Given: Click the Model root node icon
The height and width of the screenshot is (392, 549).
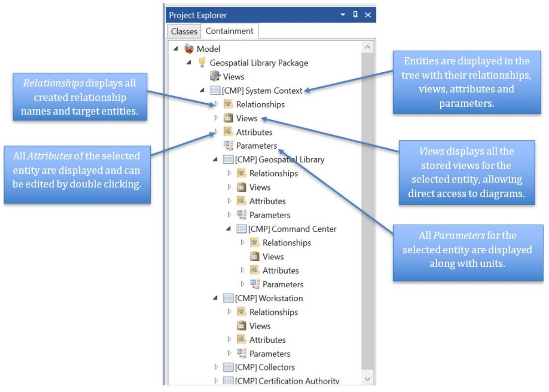Looking at the screenshot, I should point(189,49).
